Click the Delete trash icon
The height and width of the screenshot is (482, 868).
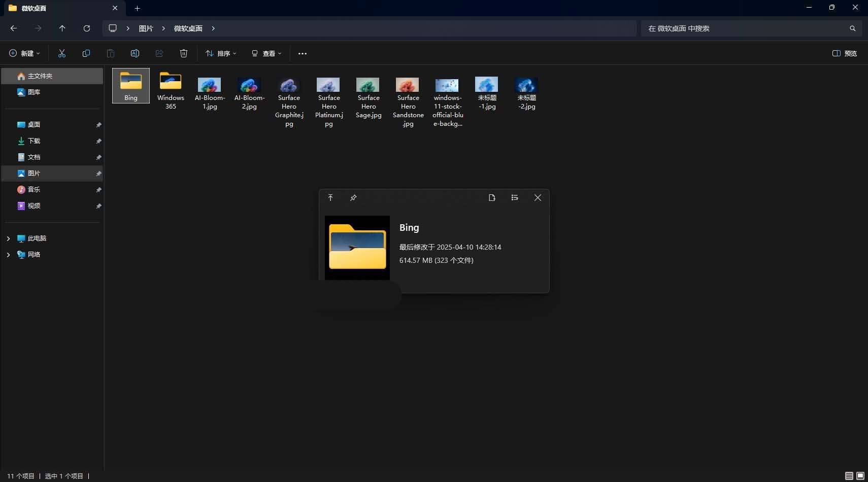click(x=183, y=53)
